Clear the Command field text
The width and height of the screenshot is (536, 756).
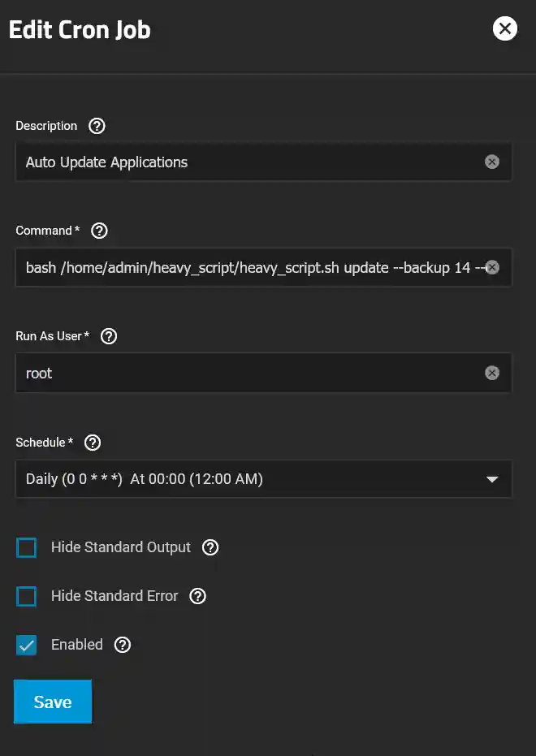(492, 267)
